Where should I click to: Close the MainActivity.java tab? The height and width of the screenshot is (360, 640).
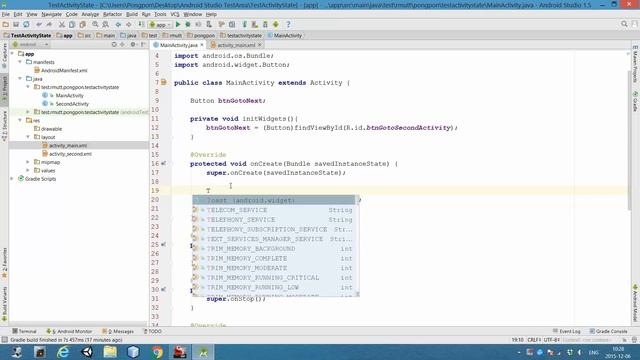tap(202, 45)
